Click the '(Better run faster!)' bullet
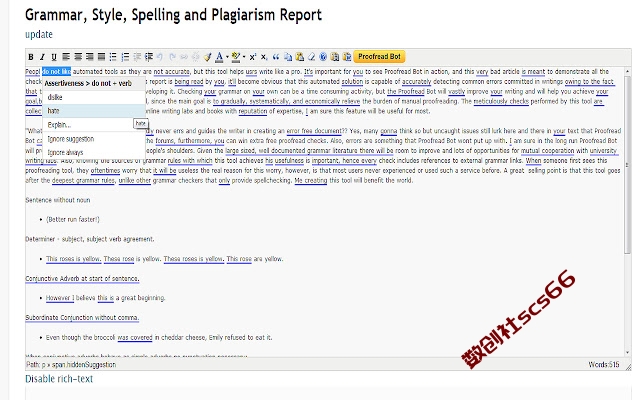The width and height of the screenshot is (640, 400). (x=73, y=219)
